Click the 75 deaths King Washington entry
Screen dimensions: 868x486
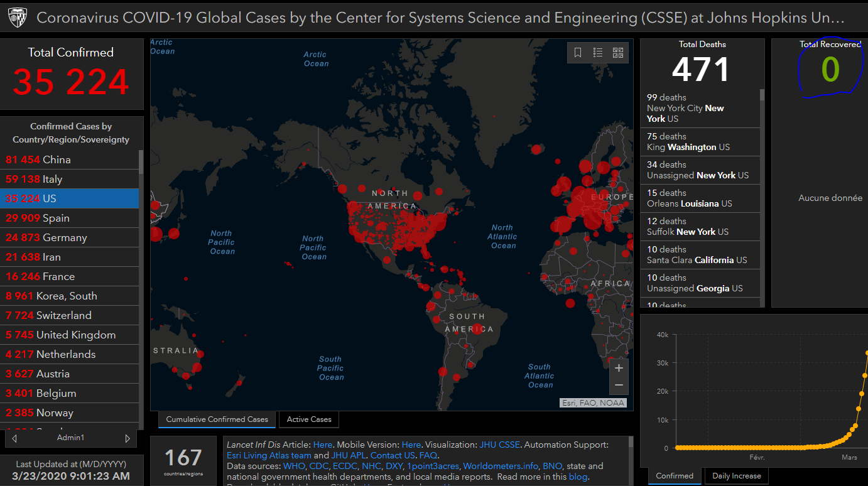pos(700,142)
